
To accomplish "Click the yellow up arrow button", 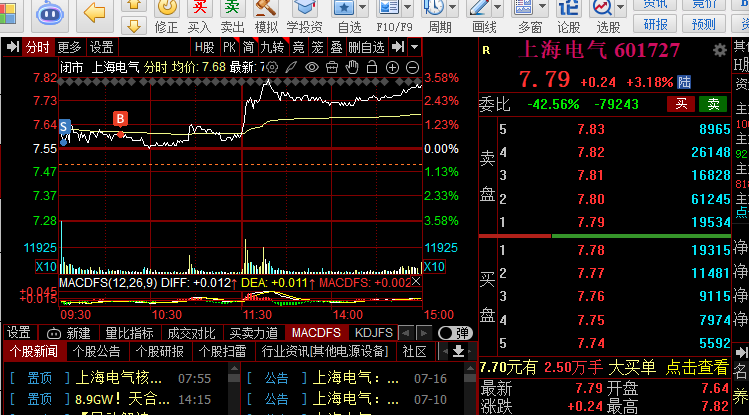I will (x=134, y=5).
